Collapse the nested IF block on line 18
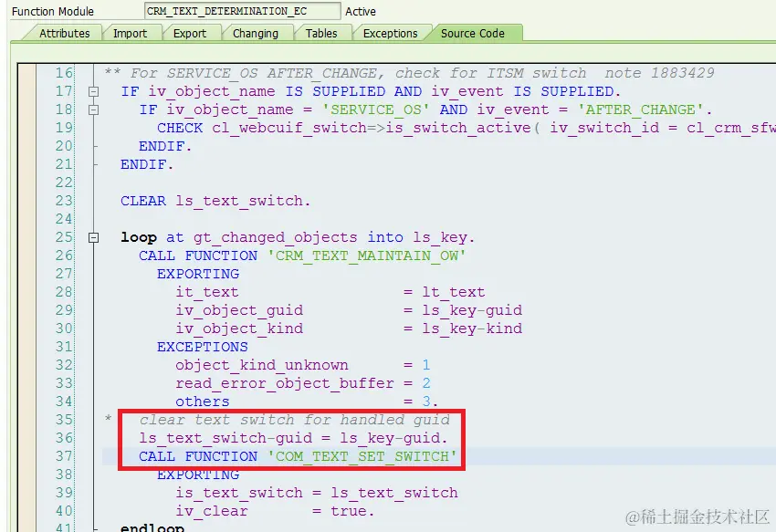776x532 pixels. [x=93, y=110]
